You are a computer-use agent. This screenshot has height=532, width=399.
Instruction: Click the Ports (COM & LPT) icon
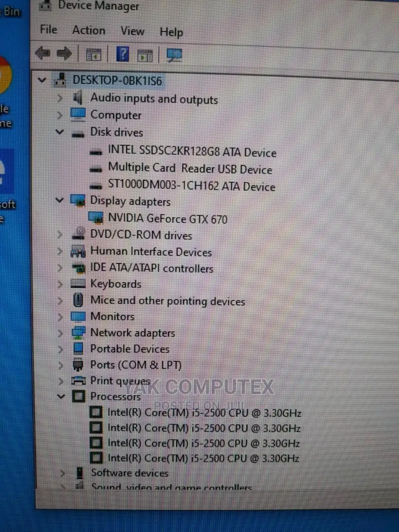point(78,365)
